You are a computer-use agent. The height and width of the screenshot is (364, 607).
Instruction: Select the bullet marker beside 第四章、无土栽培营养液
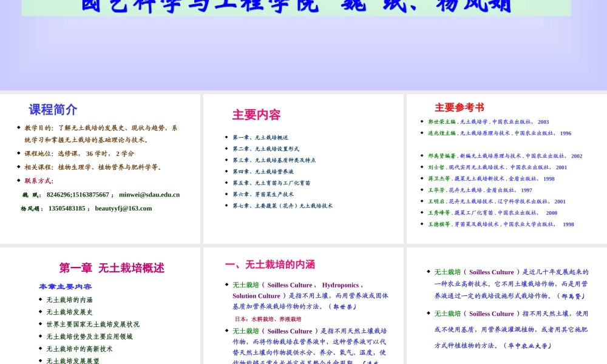(225, 171)
